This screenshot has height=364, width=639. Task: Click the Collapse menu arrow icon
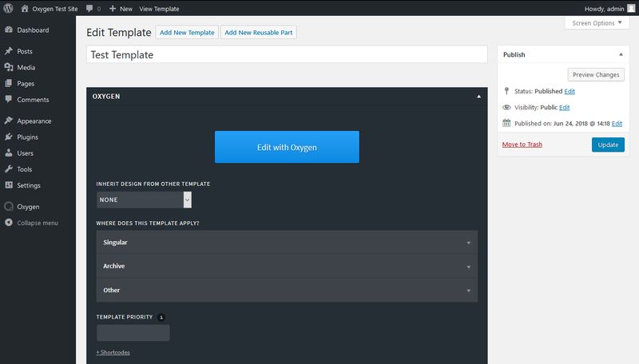pyautogui.click(x=9, y=222)
